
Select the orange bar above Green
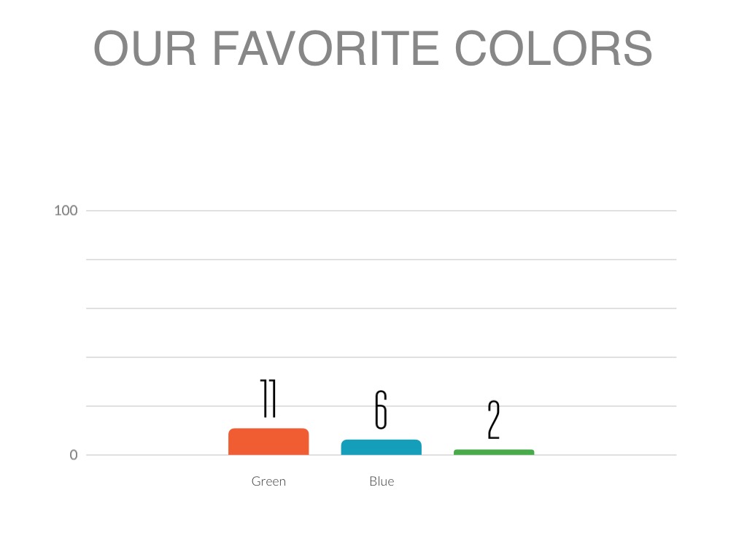tap(268, 442)
